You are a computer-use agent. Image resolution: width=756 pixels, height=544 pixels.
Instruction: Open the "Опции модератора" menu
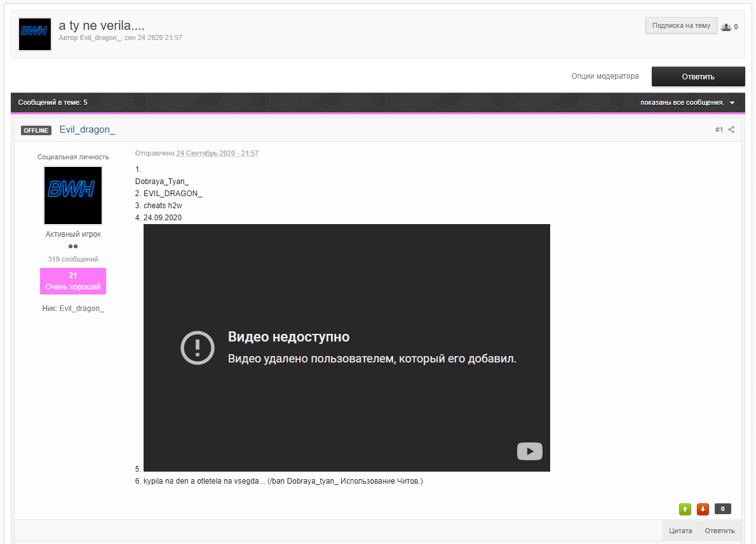coord(605,76)
